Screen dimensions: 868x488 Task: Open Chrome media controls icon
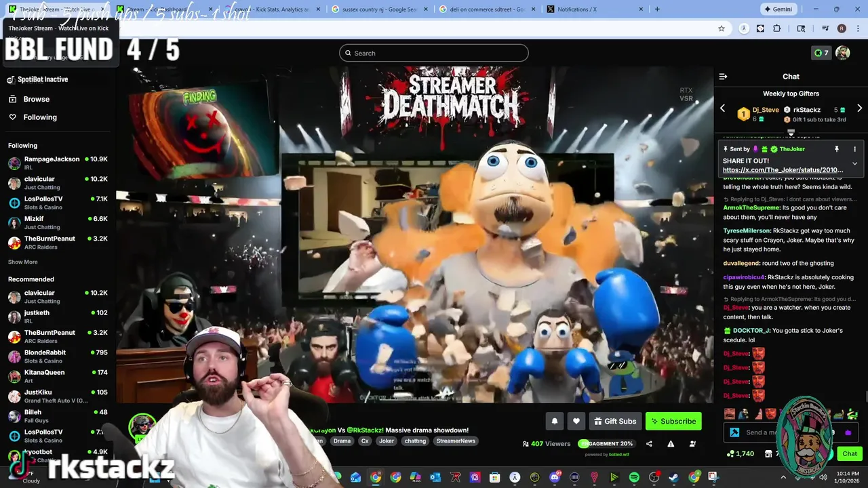[x=825, y=28]
